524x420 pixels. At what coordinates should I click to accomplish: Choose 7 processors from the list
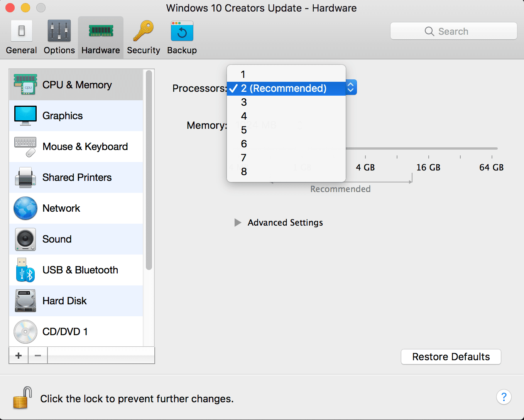(286, 158)
